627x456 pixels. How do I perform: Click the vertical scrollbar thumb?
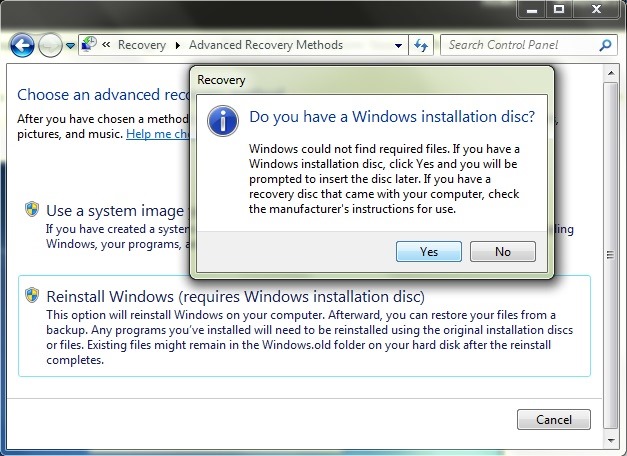tap(611, 255)
